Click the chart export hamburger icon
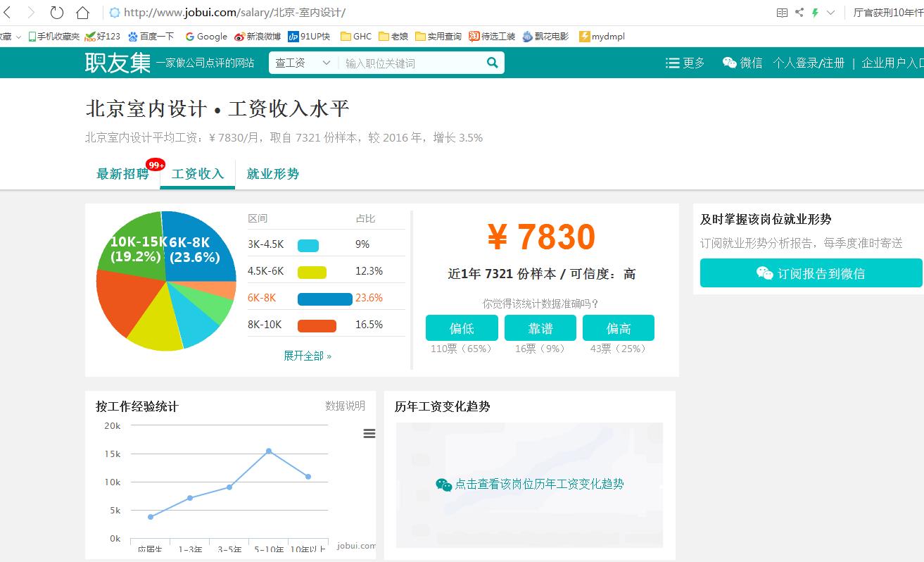 click(369, 433)
